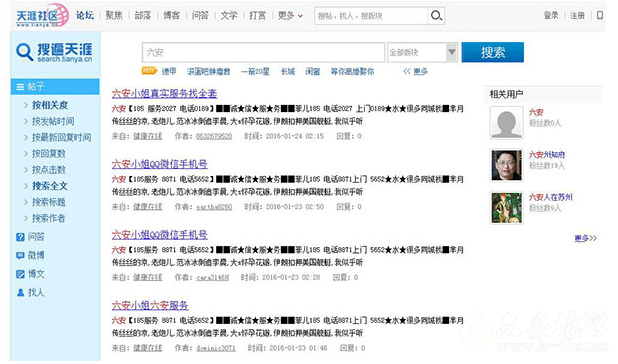
Task: Open 打赏 in the top navigation
Action: [x=257, y=16]
